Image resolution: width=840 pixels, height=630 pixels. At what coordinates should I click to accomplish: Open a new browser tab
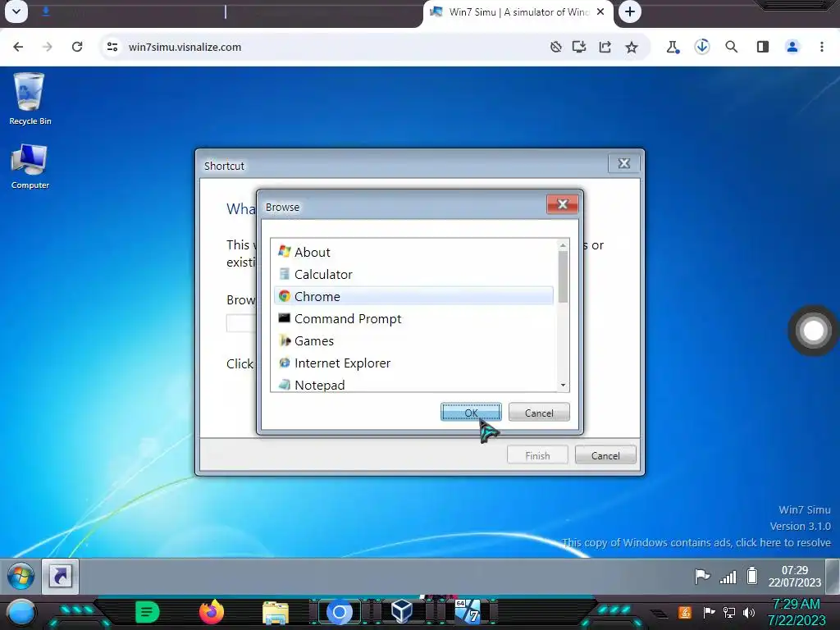coord(630,11)
